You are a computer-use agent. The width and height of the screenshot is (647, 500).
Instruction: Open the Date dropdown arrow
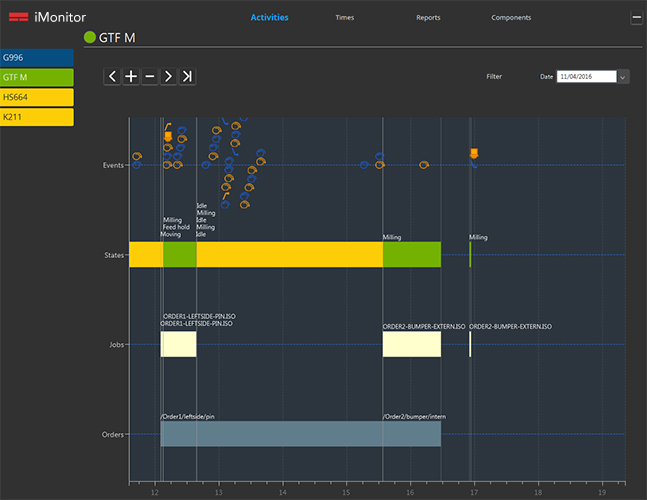point(623,76)
